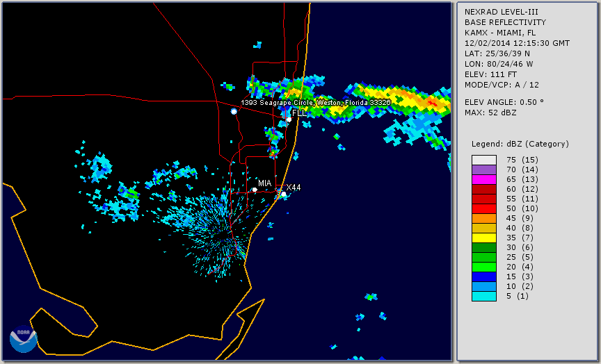Click the 50 (10) legend value
601x364 pixels.
522,208
